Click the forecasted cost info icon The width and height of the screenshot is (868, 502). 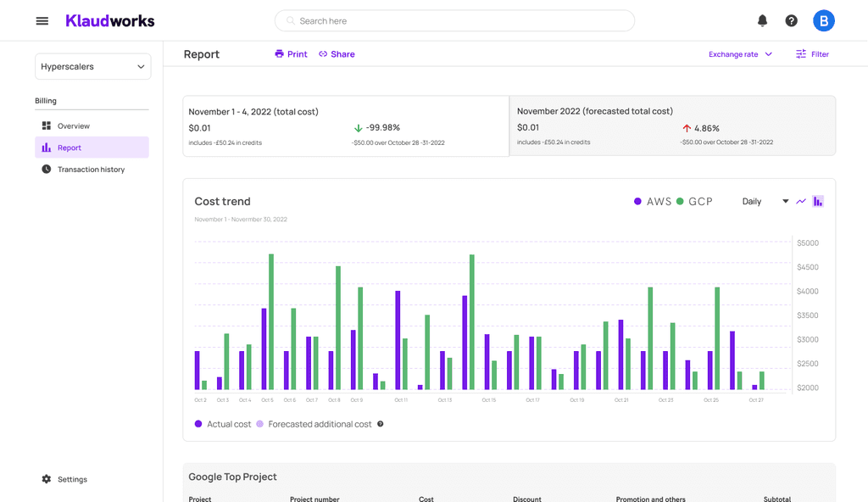pos(381,424)
